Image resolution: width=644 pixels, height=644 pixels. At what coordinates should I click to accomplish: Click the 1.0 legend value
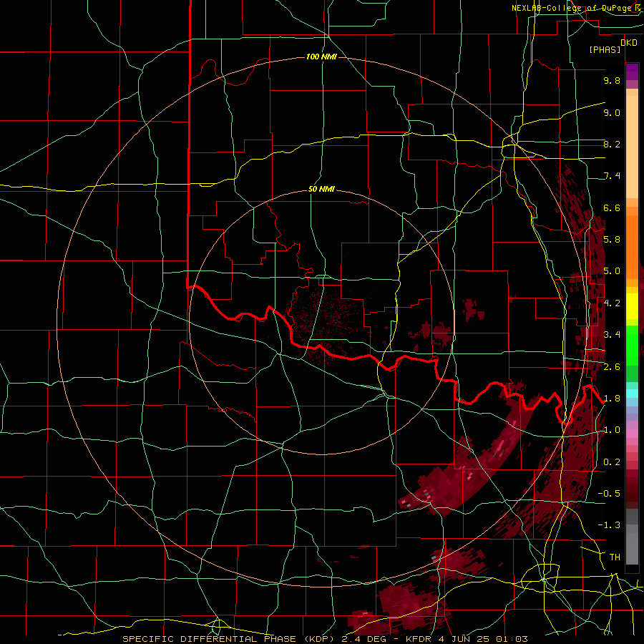pos(612,430)
